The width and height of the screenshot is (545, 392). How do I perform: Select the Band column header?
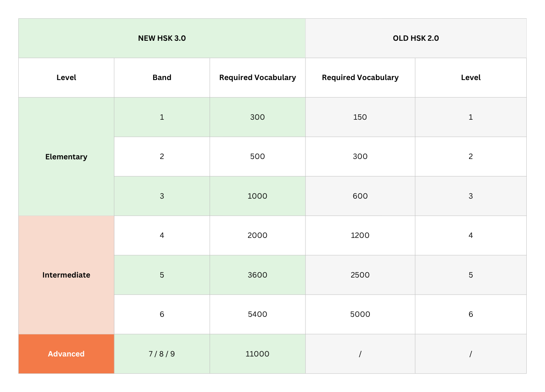point(162,77)
